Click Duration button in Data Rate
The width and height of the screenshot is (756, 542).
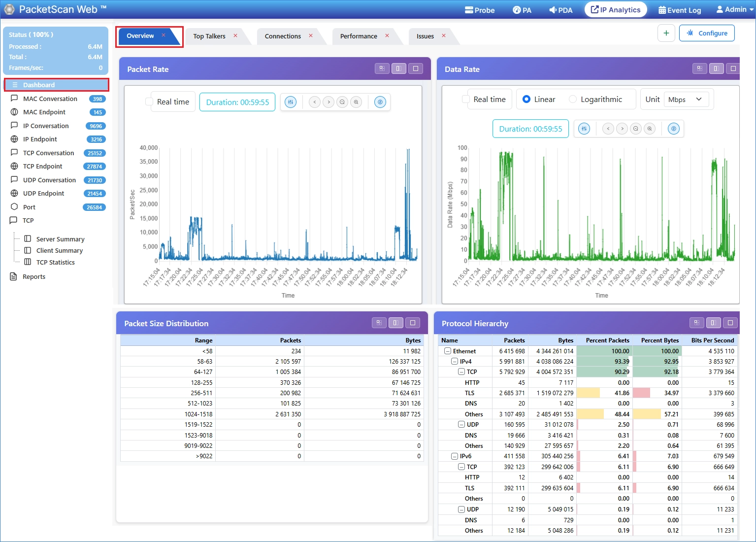pos(530,129)
